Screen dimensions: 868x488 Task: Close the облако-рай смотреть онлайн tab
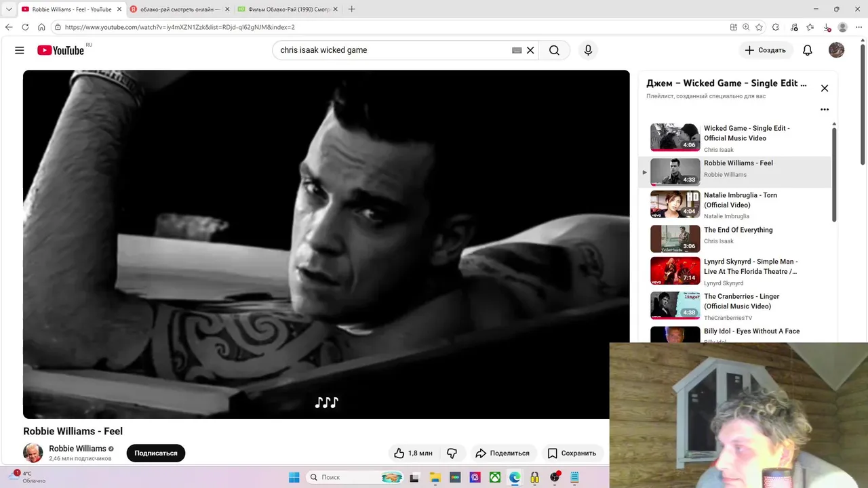click(226, 9)
